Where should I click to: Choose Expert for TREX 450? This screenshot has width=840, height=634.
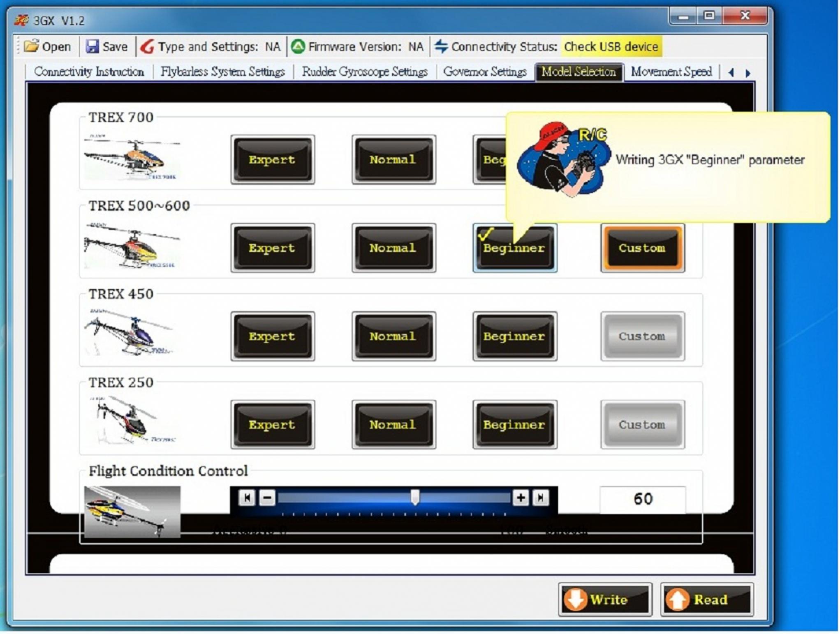(272, 336)
